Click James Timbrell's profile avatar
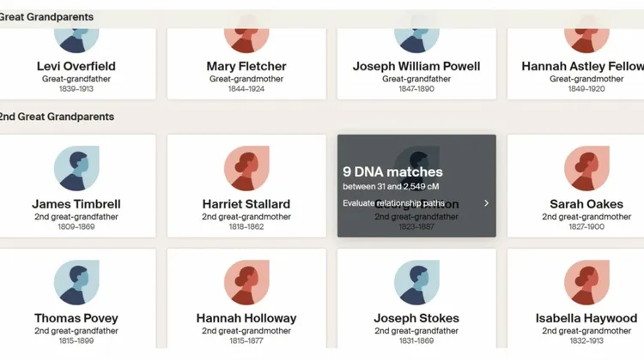 point(76,169)
